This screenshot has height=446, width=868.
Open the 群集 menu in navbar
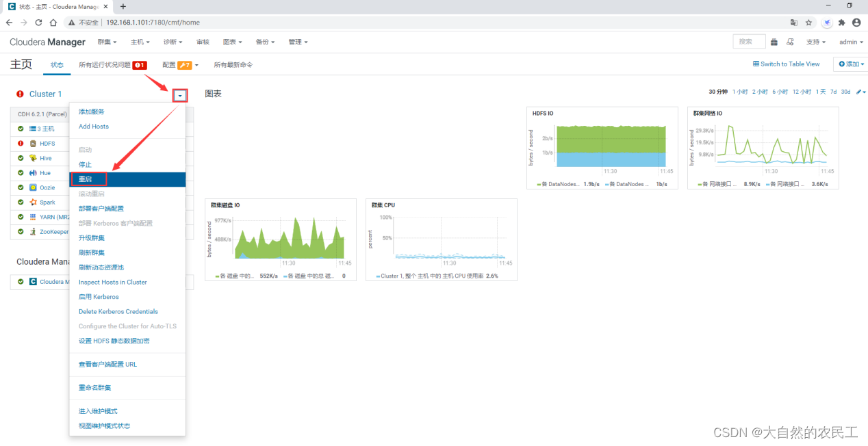point(107,42)
